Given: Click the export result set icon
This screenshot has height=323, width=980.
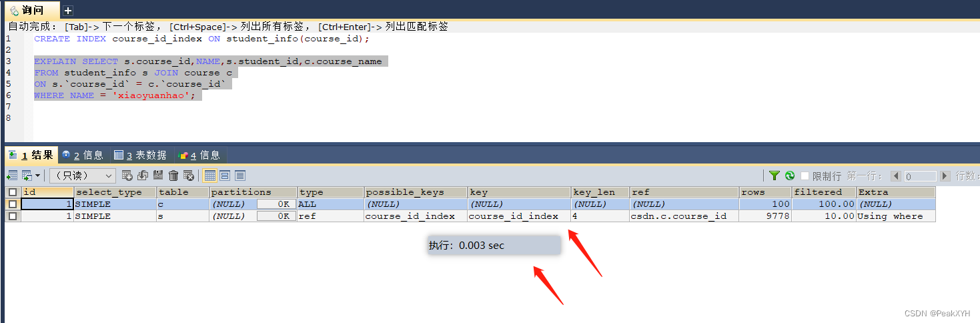Looking at the screenshot, I should coord(12,176).
